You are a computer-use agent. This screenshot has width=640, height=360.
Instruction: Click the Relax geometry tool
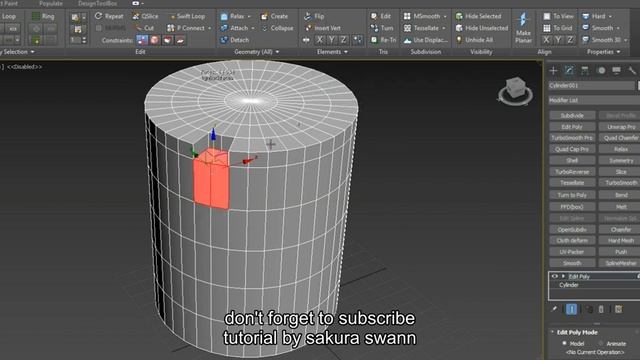233,16
